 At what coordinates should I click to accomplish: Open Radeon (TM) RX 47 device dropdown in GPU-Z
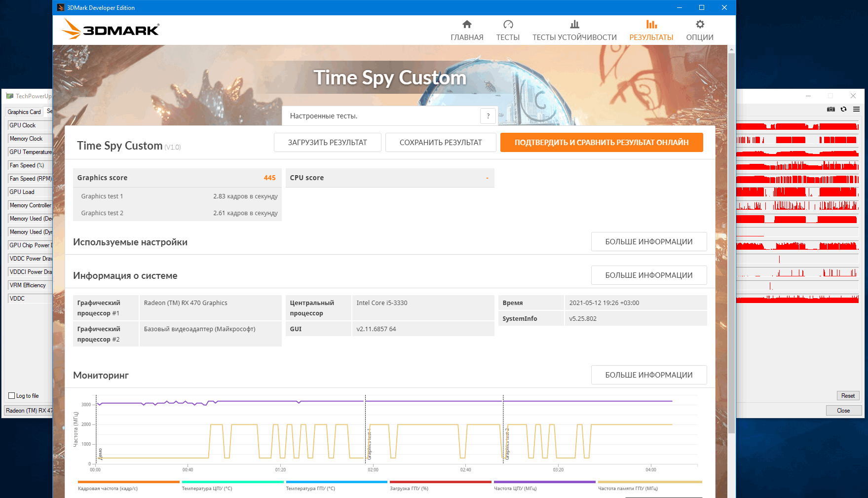(x=29, y=411)
